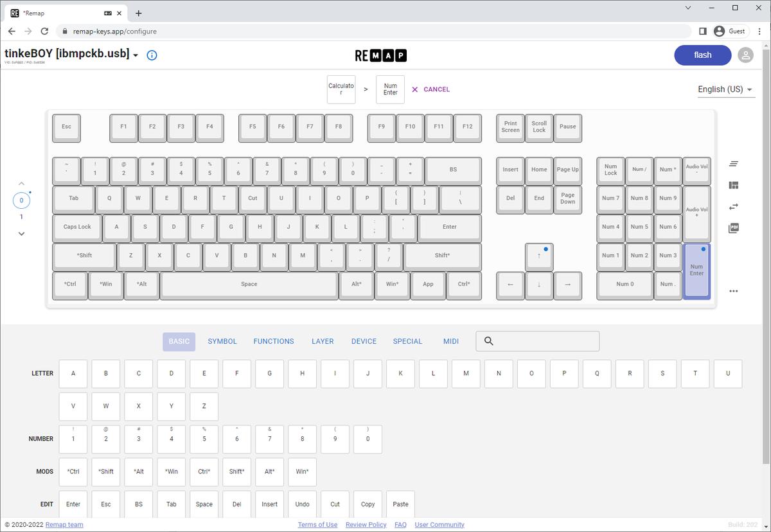Open the Remap team link
Viewport: 771px width, 532px height.
[x=64, y=525]
